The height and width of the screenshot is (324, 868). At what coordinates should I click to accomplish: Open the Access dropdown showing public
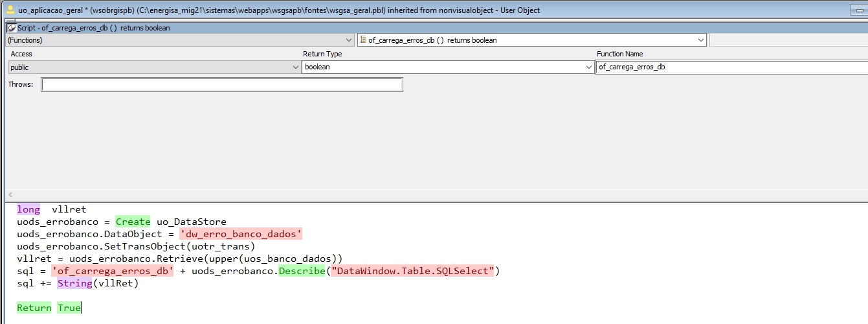(x=296, y=67)
